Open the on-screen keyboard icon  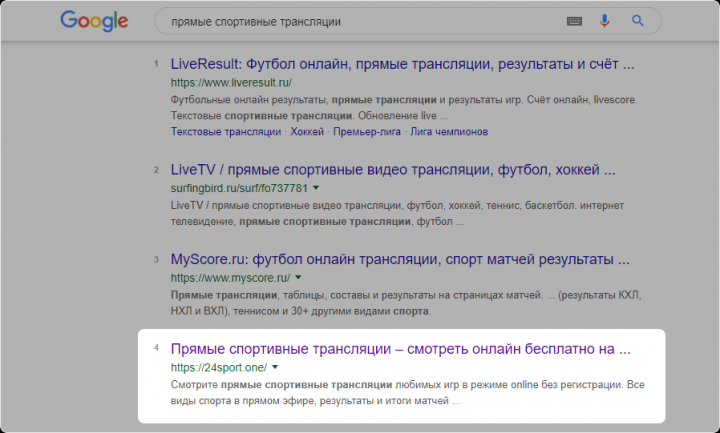(x=574, y=21)
